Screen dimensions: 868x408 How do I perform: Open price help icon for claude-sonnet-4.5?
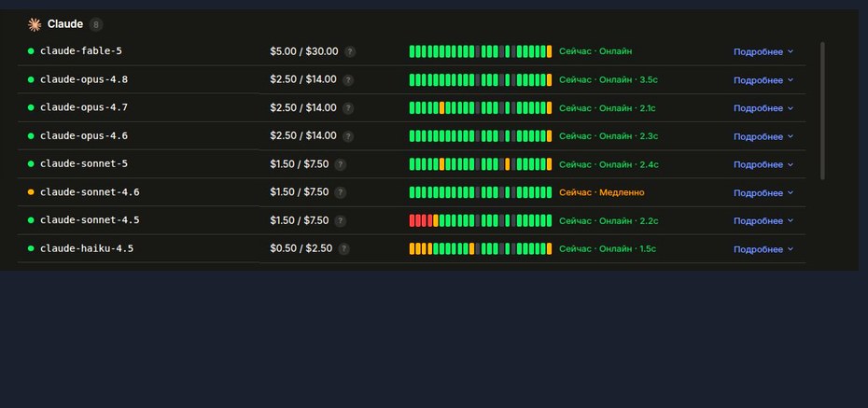(x=341, y=221)
